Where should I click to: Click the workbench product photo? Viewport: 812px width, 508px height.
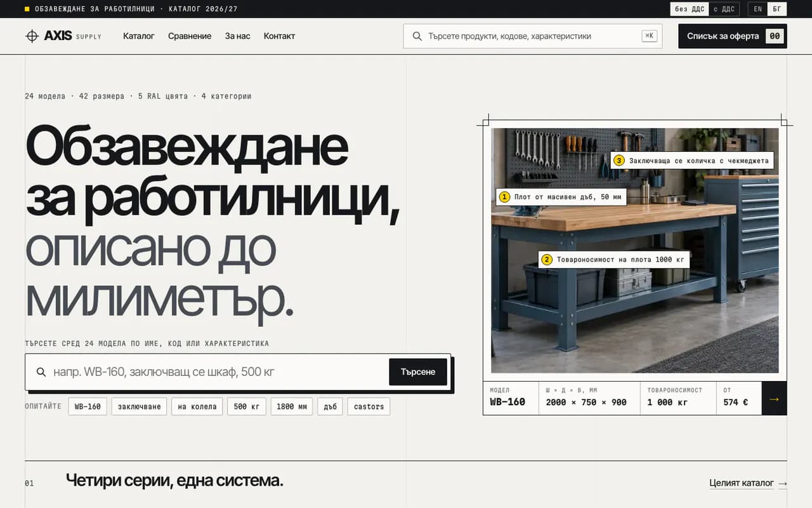coord(634,250)
